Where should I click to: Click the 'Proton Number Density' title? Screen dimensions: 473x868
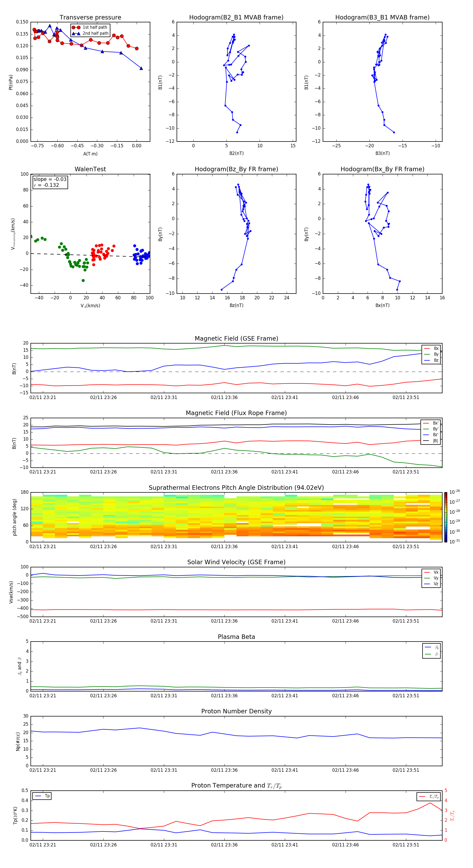236,711
